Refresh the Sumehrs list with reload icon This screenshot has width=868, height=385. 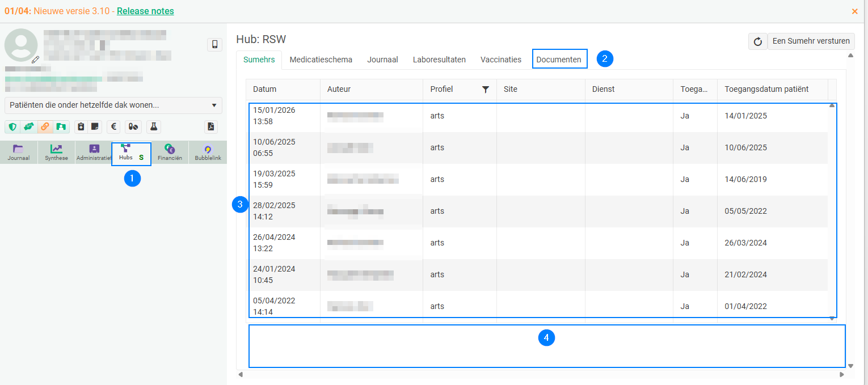(x=757, y=41)
